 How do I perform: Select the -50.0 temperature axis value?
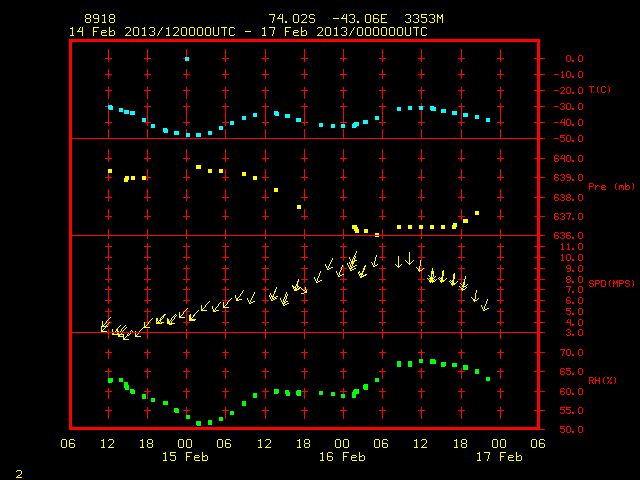(x=568, y=139)
